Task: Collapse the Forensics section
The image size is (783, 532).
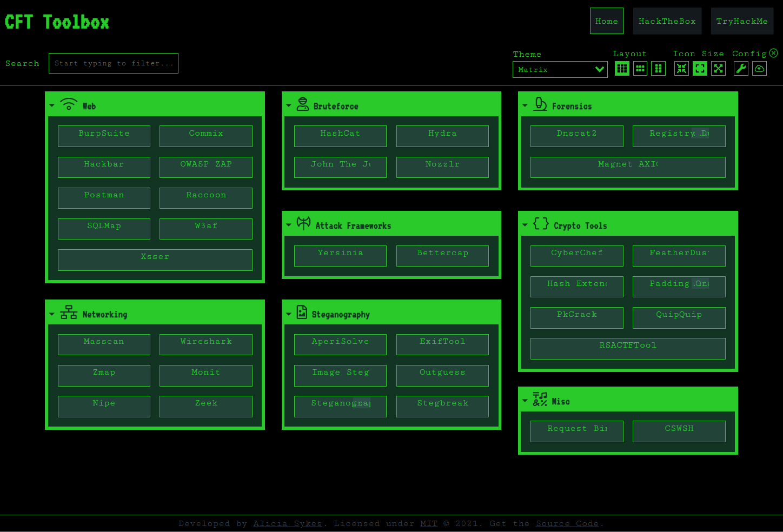Action: pyautogui.click(x=525, y=106)
